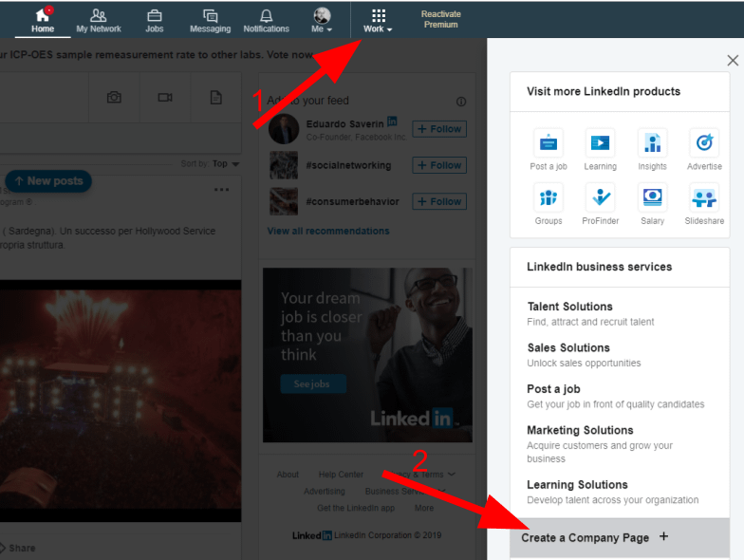Expand the Privacy & Terms footer dropdown
744x560 pixels.
pyautogui.click(x=419, y=475)
